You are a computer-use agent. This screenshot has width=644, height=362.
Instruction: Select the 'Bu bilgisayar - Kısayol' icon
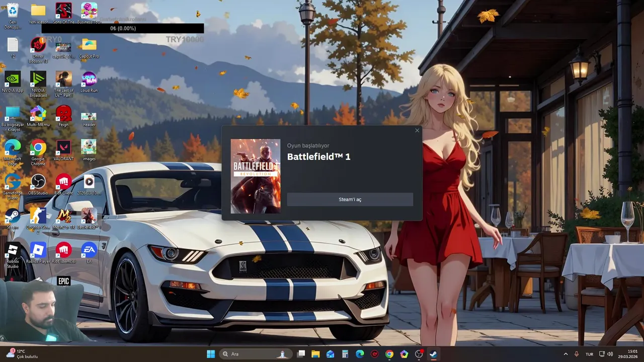pyautogui.click(x=13, y=119)
